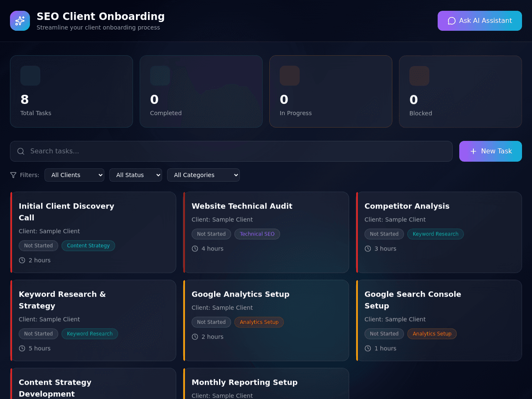Click Keyword Research tag on Competitor Analysis card

click(x=436, y=234)
